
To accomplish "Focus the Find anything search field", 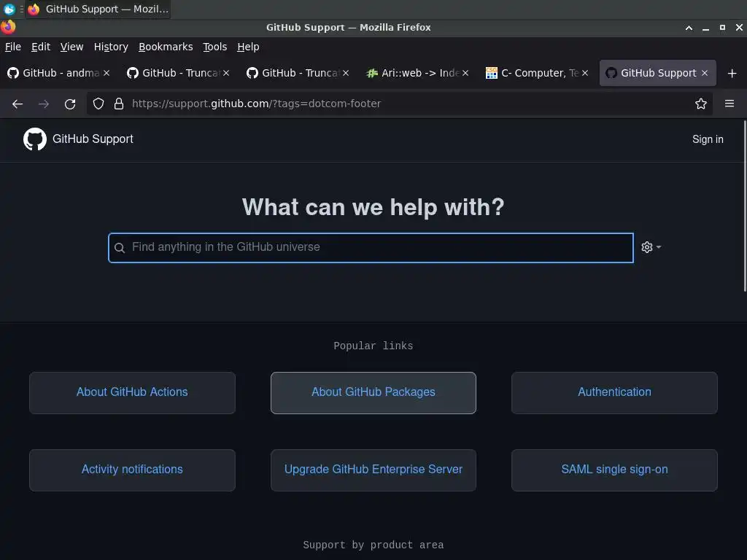I will click(371, 248).
